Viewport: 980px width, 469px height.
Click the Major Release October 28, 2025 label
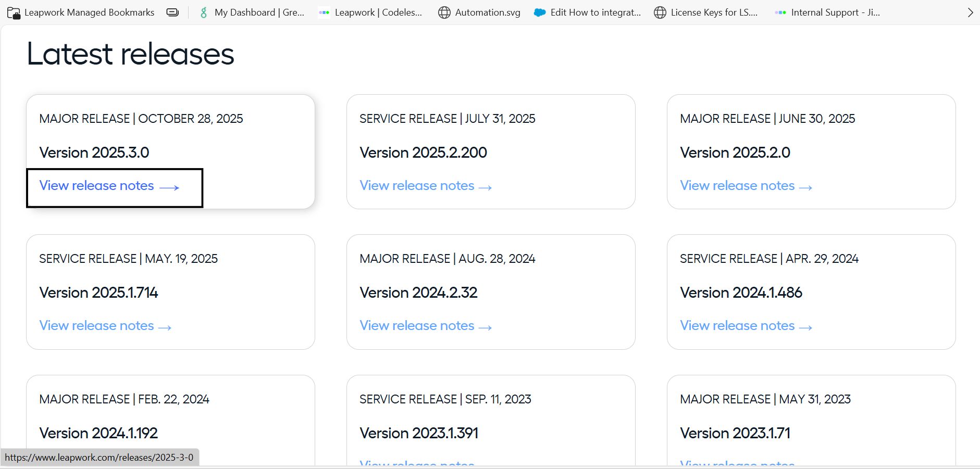coord(141,119)
